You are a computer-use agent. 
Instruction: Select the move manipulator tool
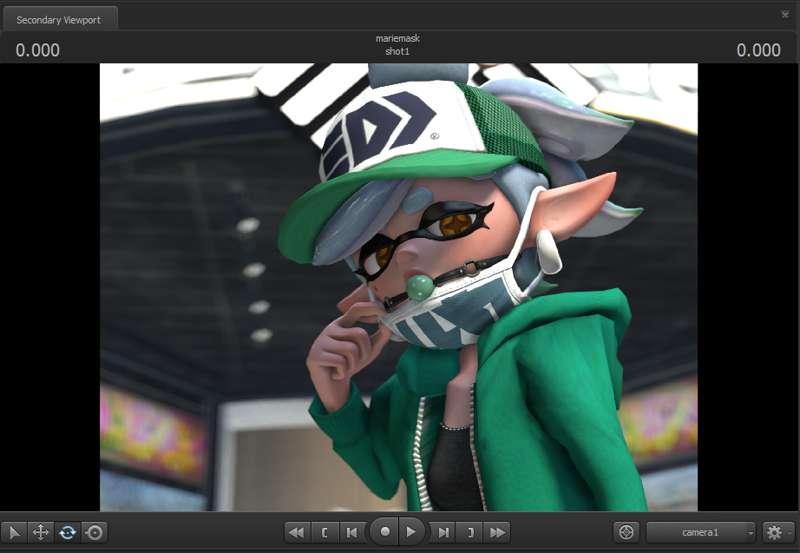(41, 533)
